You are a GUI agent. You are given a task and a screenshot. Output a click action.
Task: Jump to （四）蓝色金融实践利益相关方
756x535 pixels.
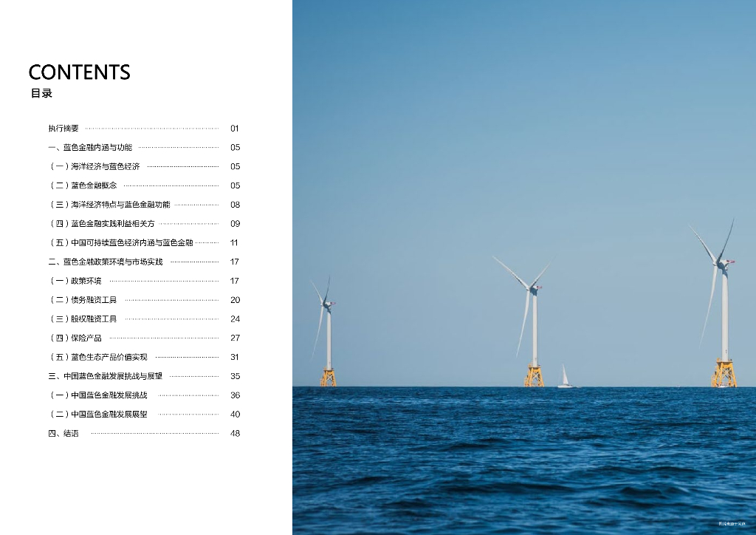tap(102, 223)
